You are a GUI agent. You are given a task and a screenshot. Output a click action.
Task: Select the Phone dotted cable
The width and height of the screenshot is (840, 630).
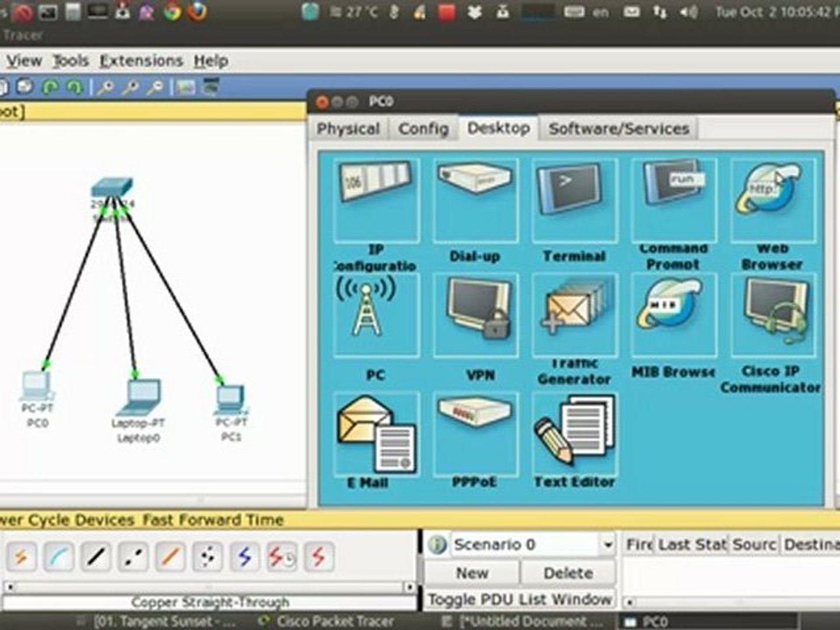tap(207, 557)
